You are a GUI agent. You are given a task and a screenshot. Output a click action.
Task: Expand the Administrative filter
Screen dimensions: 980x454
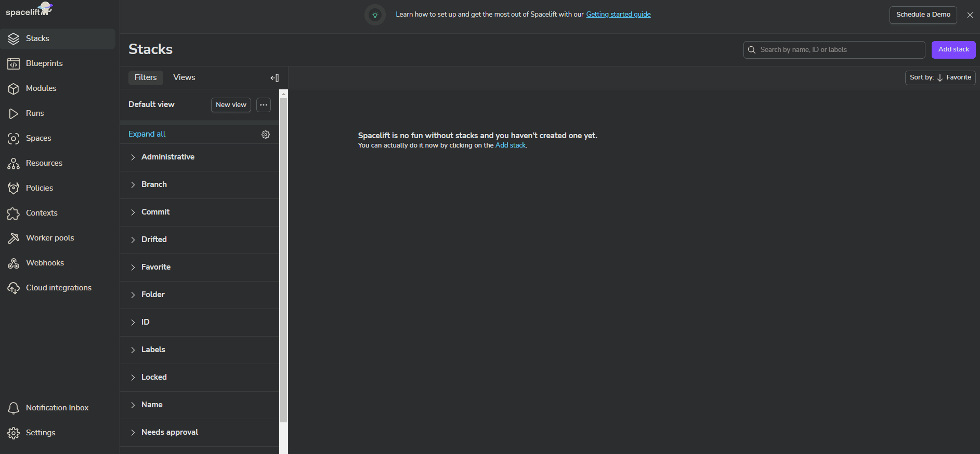pyautogui.click(x=200, y=157)
